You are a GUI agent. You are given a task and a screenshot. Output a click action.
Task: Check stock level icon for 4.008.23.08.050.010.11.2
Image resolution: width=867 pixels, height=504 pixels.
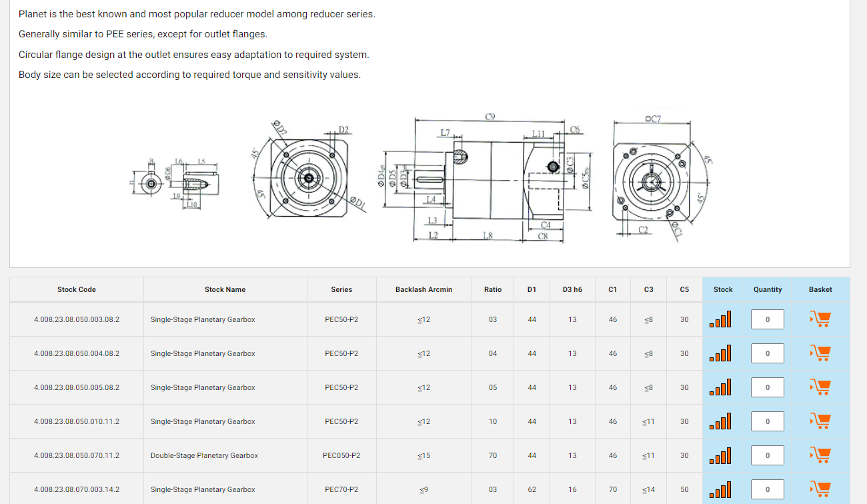(x=720, y=421)
